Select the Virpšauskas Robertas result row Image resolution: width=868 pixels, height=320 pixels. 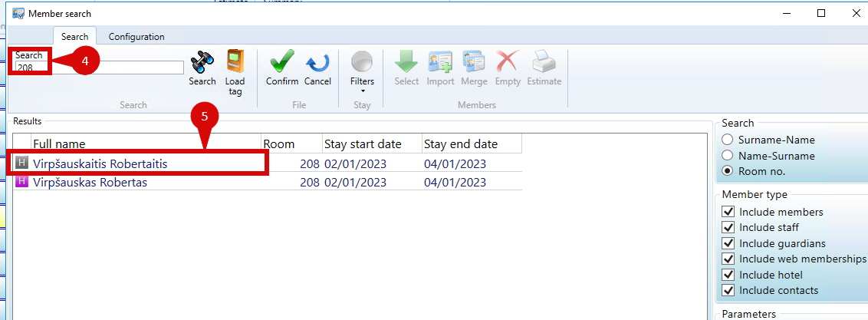point(268,182)
